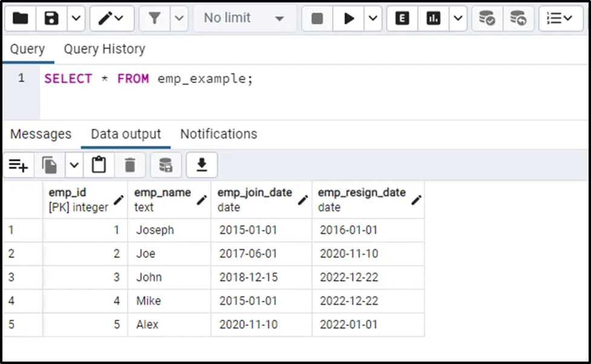Switch to the Query History tab
591x364 pixels.
pyautogui.click(x=104, y=49)
